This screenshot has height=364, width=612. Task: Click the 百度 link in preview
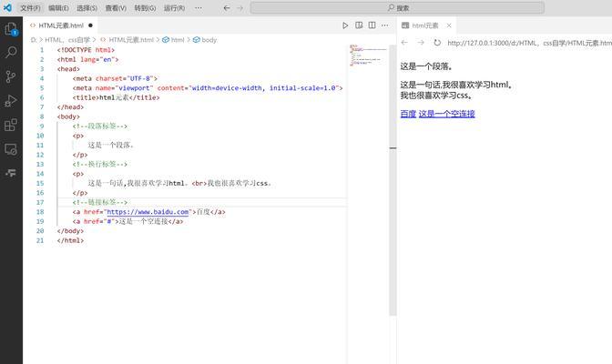tap(408, 114)
